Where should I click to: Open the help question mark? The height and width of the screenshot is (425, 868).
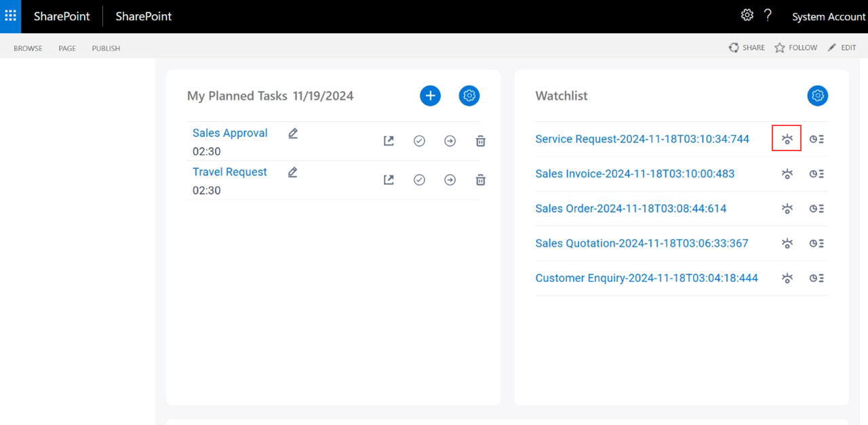[768, 15]
